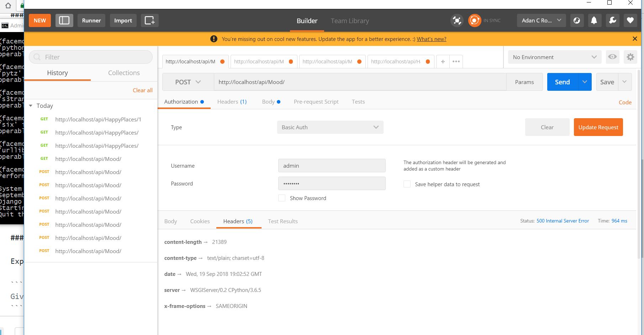Open the Authorization tab

(x=184, y=101)
